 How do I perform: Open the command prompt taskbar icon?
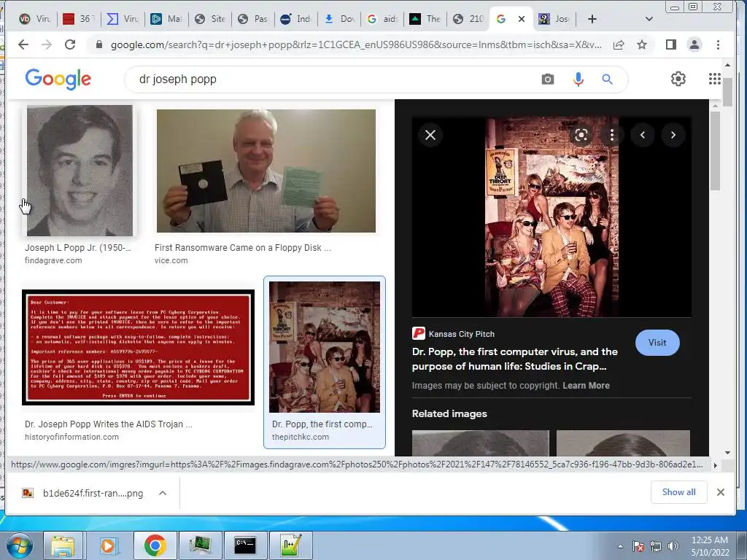coord(245,545)
